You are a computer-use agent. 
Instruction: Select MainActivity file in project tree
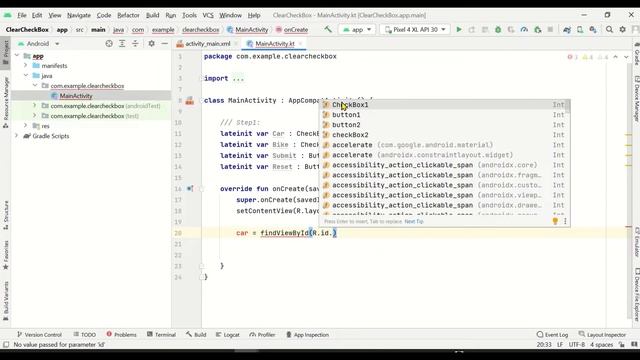tap(76, 96)
